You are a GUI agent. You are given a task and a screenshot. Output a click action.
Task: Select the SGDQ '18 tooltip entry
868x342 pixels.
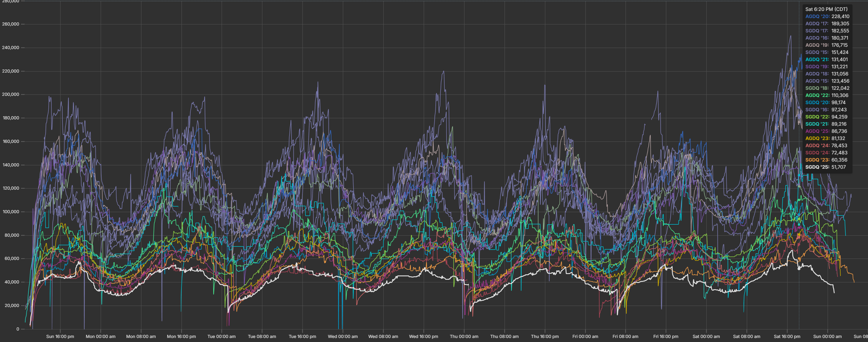click(x=827, y=88)
